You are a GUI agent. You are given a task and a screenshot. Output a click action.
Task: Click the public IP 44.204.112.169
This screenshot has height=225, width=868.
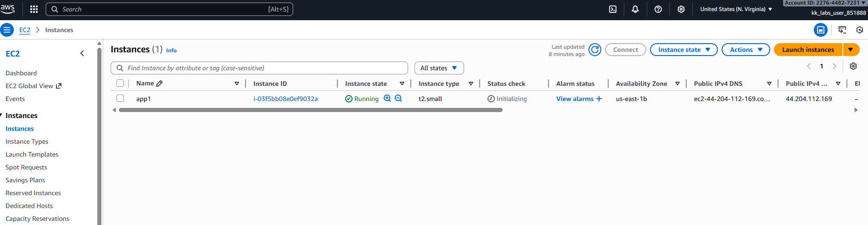coord(809,99)
